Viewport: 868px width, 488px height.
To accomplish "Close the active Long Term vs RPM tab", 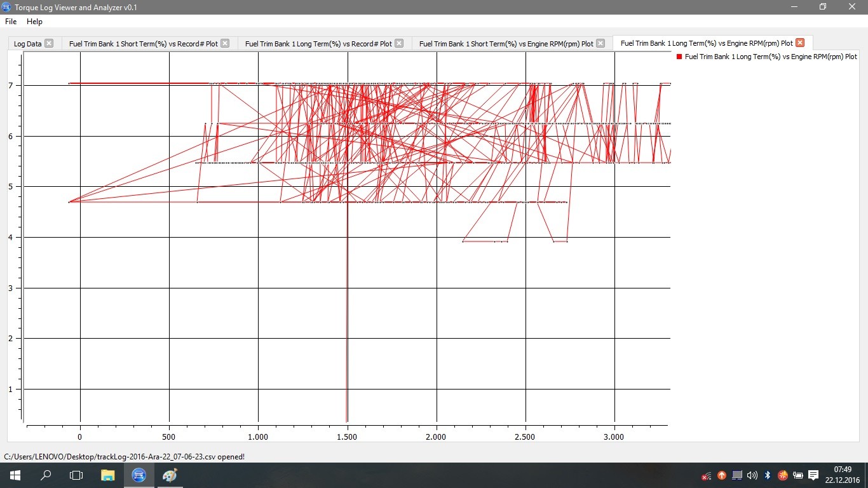I will tap(800, 43).
